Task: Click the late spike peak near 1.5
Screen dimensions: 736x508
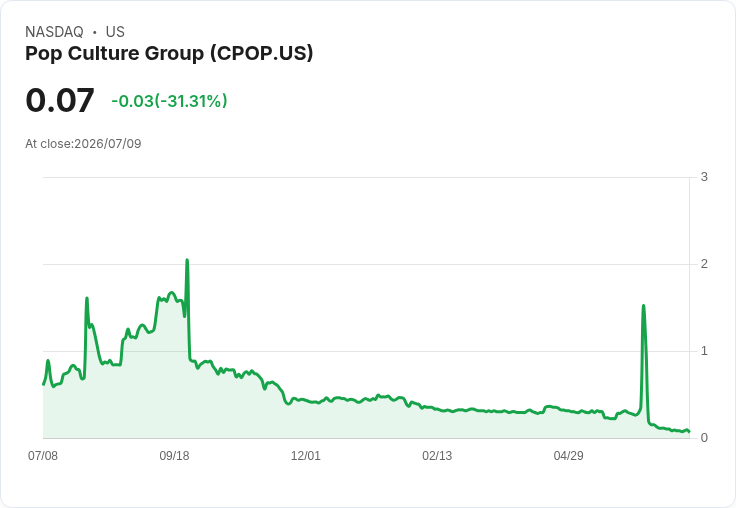Action: click(x=644, y=306)
